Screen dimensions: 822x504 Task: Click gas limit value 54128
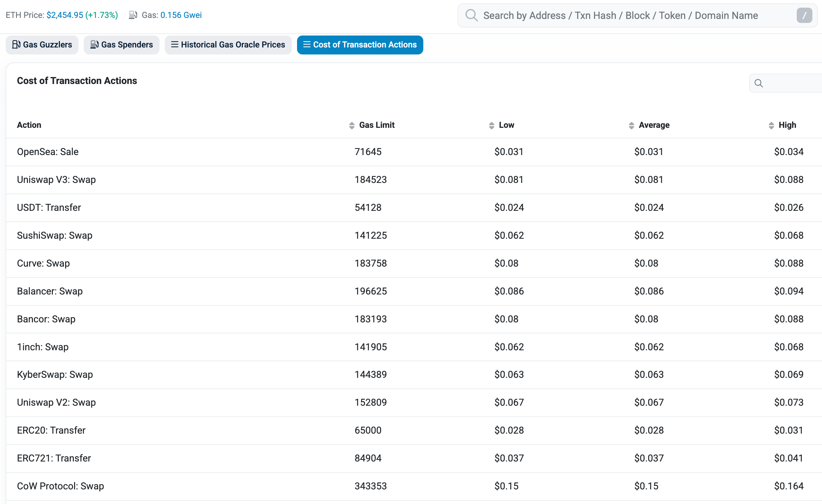click(x=368, y=207)
